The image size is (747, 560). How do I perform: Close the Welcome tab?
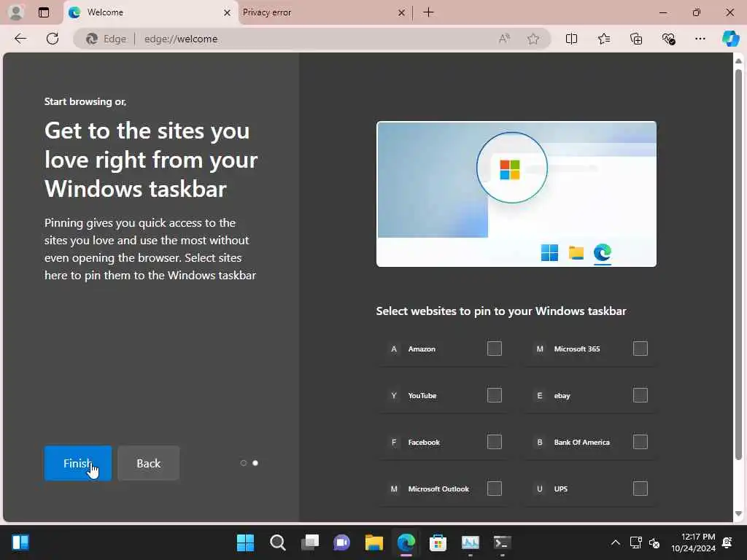228,13
